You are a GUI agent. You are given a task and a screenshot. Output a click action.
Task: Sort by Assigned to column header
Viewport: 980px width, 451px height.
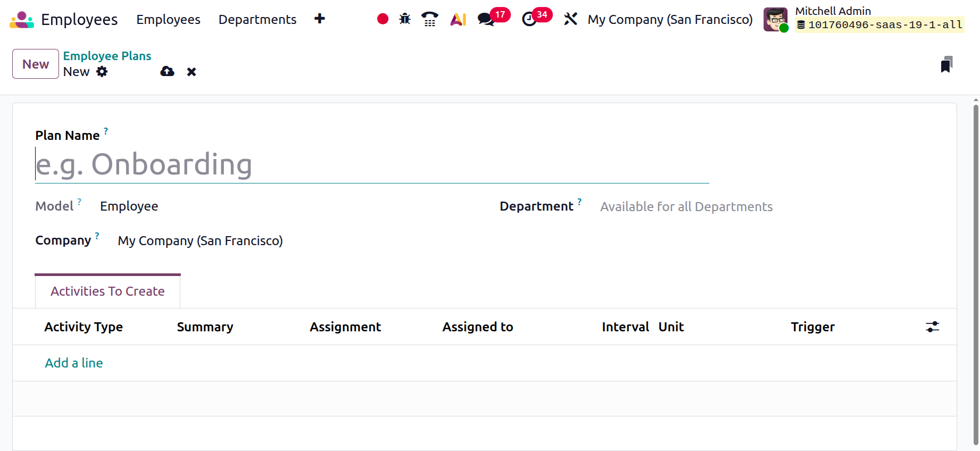(x=478, y=327)
